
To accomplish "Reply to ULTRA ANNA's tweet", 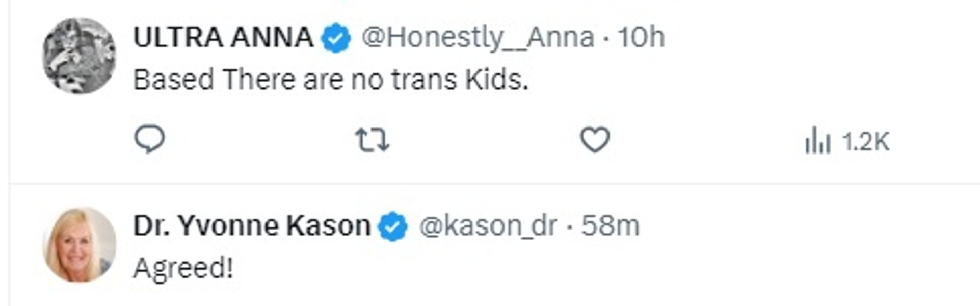I will click(x=149, y=139).
